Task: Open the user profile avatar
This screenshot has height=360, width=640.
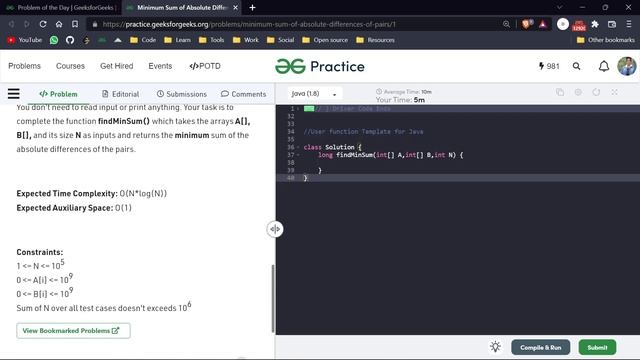Action: [x=627, y=66]
